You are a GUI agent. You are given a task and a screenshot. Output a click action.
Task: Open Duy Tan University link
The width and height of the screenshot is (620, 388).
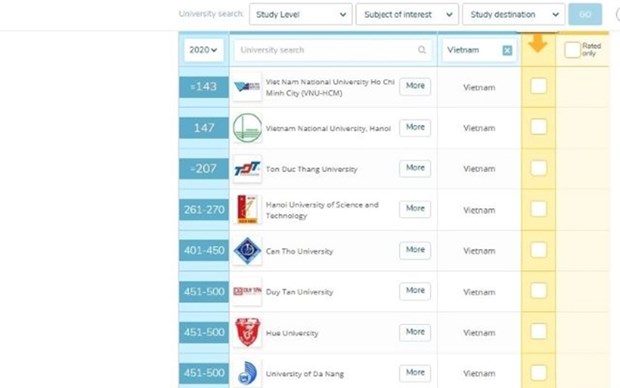[299, 292]
